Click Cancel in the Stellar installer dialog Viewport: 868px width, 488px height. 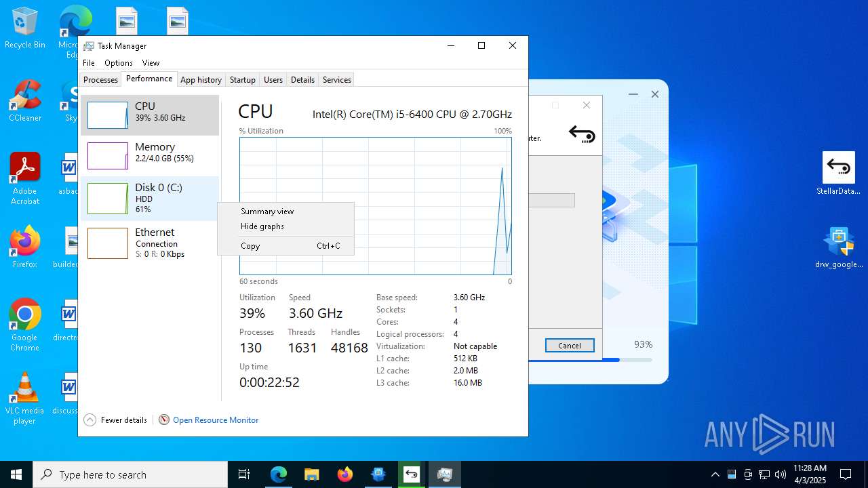pyautogui.click(x=570, y=346)
